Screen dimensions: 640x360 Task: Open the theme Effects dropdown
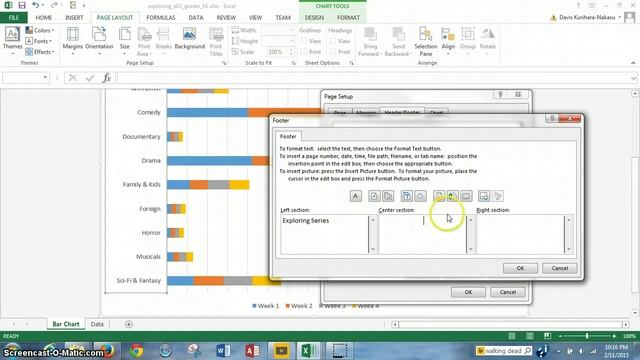[x=40, y=52]
